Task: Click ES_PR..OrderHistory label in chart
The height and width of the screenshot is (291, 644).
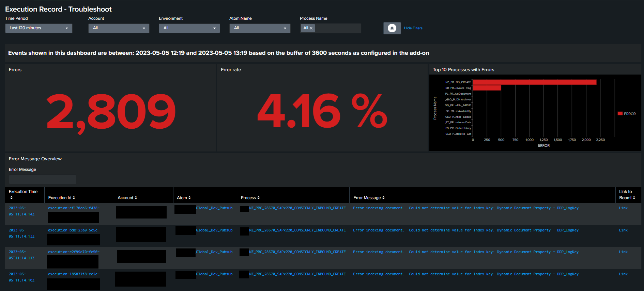Action: coord(458,128)
